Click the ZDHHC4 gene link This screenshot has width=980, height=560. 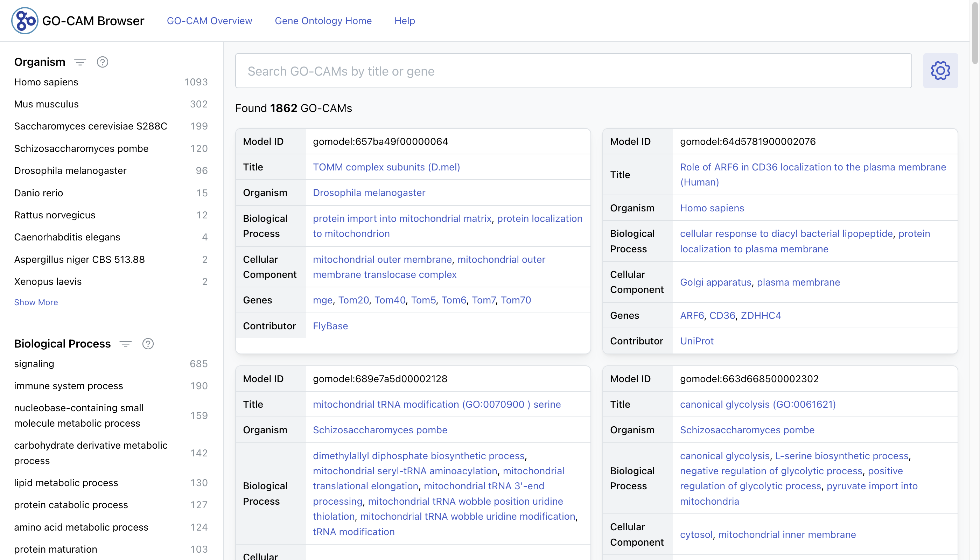[761, 315]
